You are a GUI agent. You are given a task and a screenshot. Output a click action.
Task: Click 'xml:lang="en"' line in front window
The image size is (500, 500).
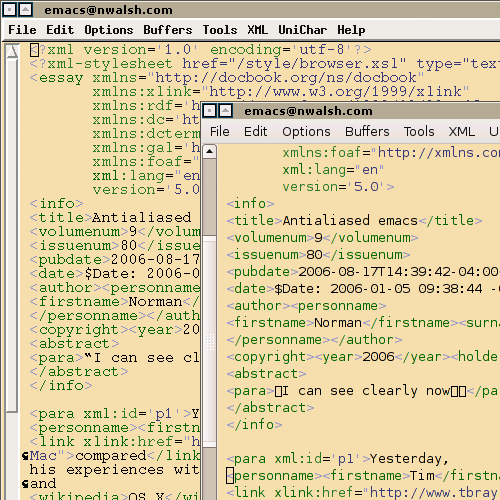[x=333, y=170]
